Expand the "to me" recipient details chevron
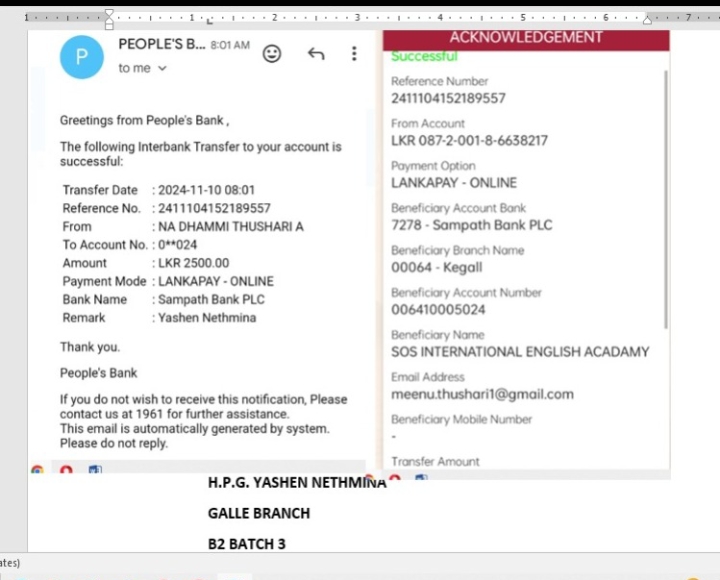This screenshot has width=720, height=580. [x=162, y=68]
